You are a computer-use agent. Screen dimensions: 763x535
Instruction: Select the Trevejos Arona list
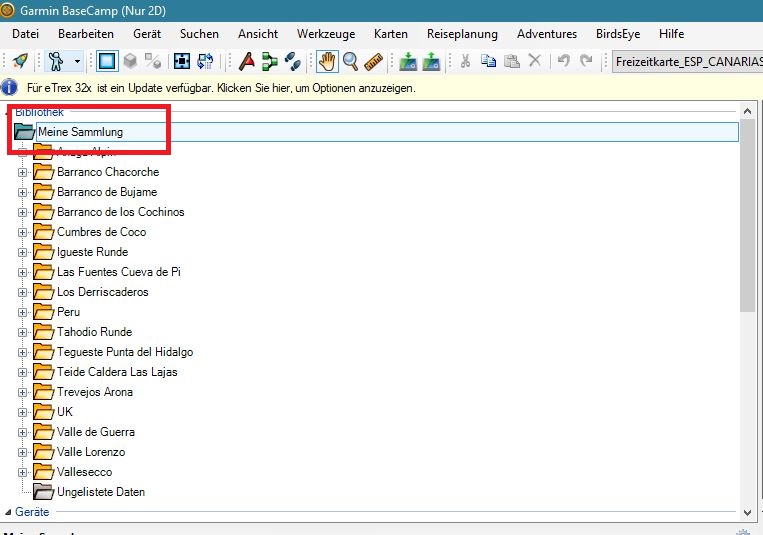(x=95, y=392)
